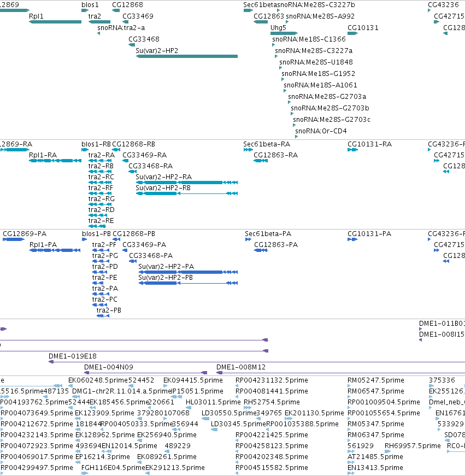The image size is (465, 476).
Task: Click the RM05247.5prime EST label
Action: tap(376, 380)
